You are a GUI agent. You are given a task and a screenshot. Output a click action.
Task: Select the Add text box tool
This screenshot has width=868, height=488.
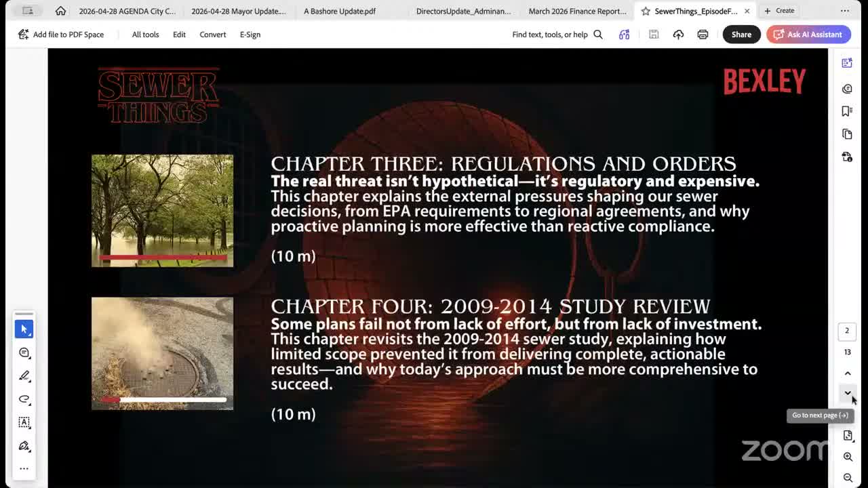point(24,422)
